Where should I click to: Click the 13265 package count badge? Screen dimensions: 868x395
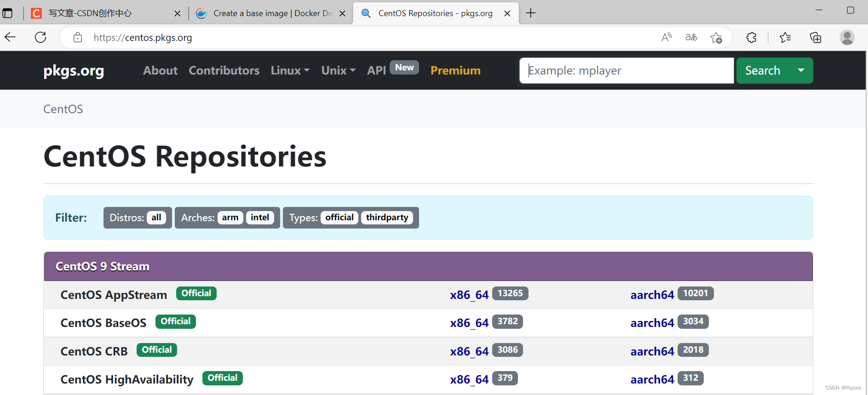[x=510, y=293]
